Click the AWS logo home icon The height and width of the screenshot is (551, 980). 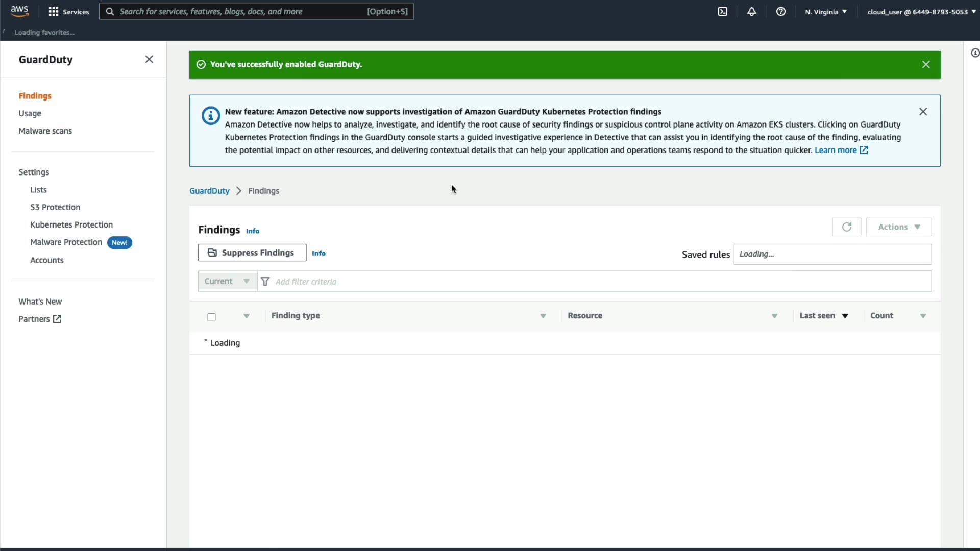coord(19,11)
